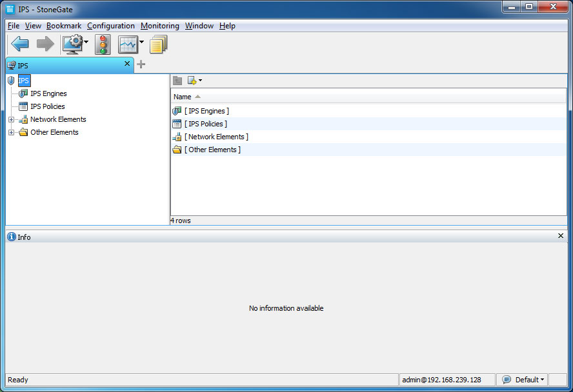
Task: Open the File menu
Action: [14, 26]
